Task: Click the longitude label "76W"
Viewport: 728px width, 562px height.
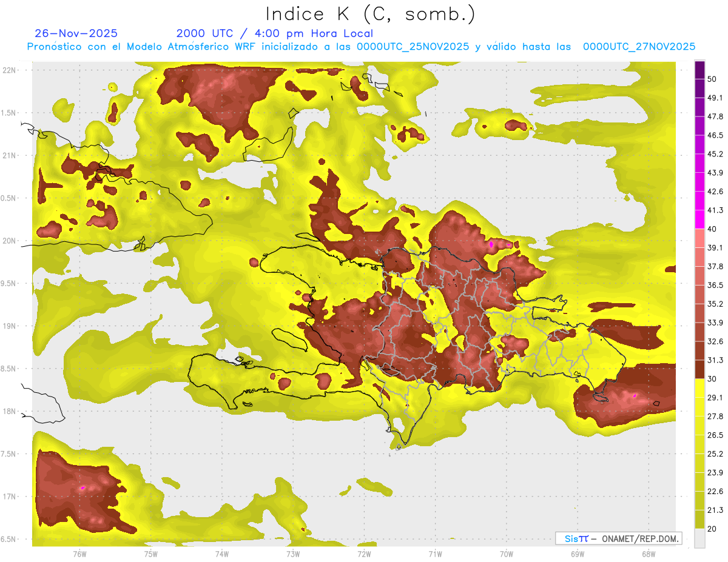Action: point(79,554)
